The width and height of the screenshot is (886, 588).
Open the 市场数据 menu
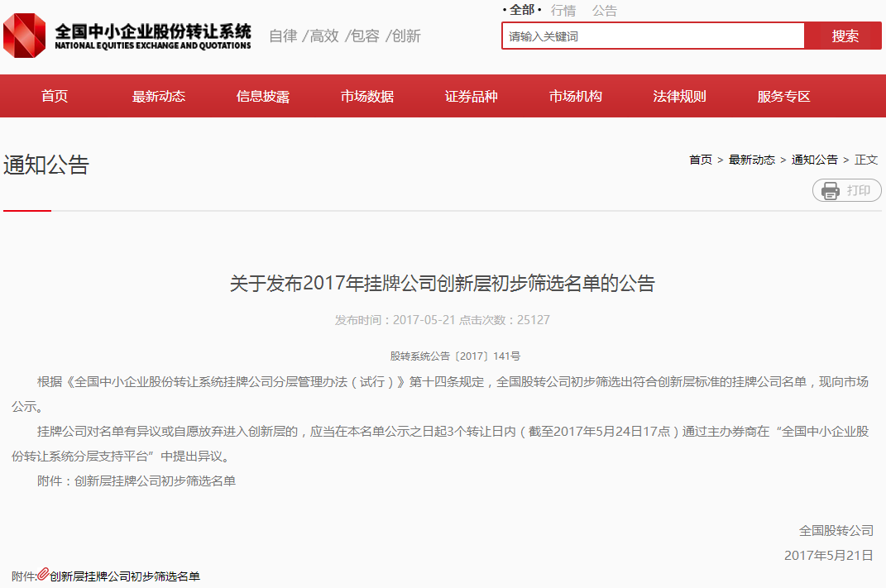366,95
